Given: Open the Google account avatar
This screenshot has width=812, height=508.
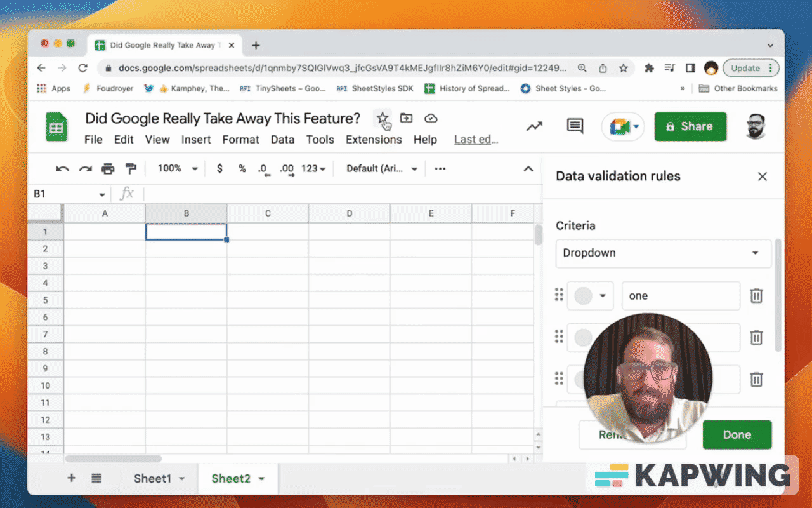Looking at the screenshot, I should (x=756, y=126).
